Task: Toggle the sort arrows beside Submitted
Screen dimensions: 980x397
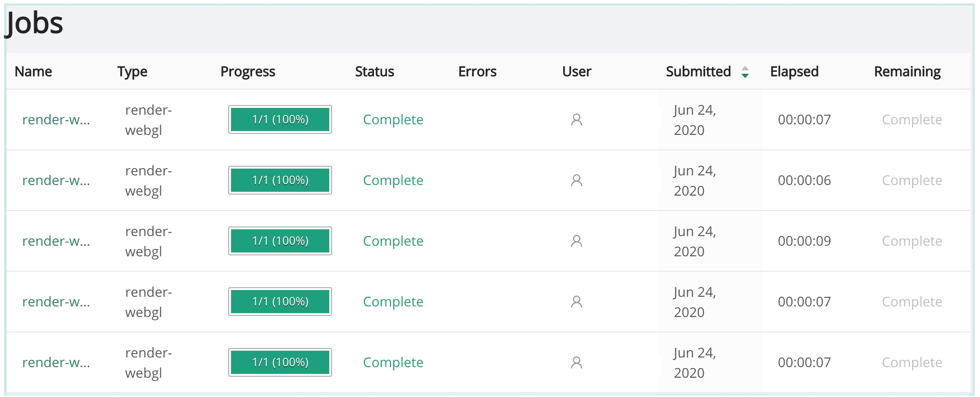Action: point(745,72)
